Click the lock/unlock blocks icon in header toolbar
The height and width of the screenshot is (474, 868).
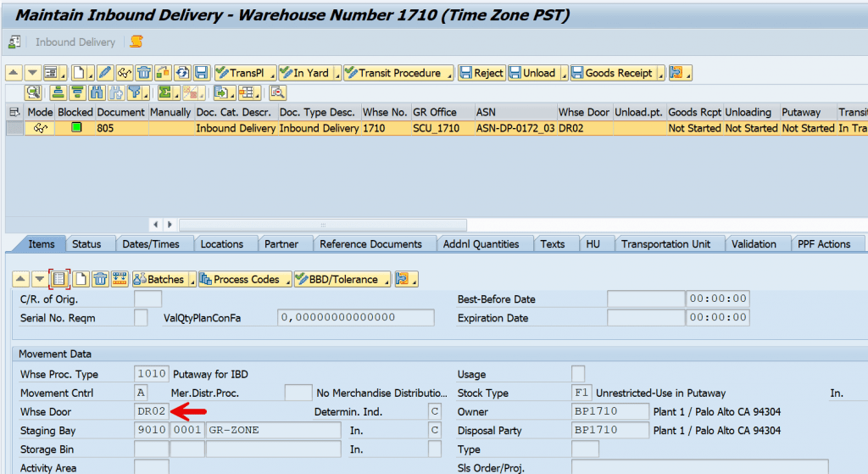(x=163, y=73)
